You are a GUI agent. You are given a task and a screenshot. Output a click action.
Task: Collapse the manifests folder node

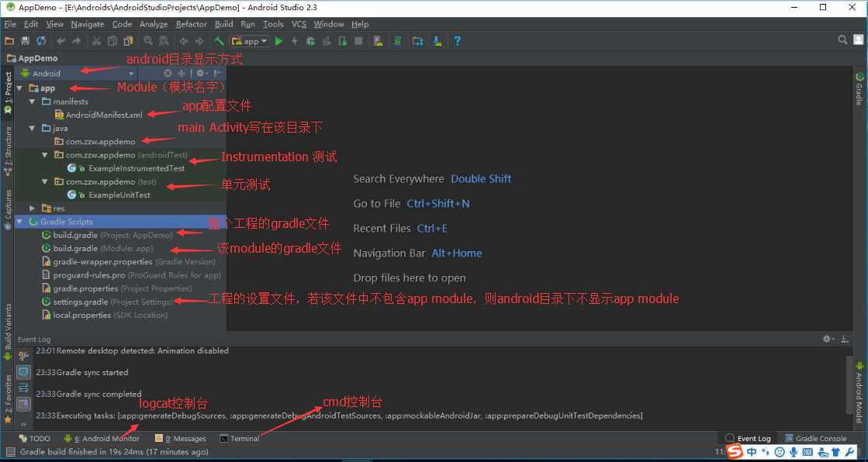(x=32, y=102)
